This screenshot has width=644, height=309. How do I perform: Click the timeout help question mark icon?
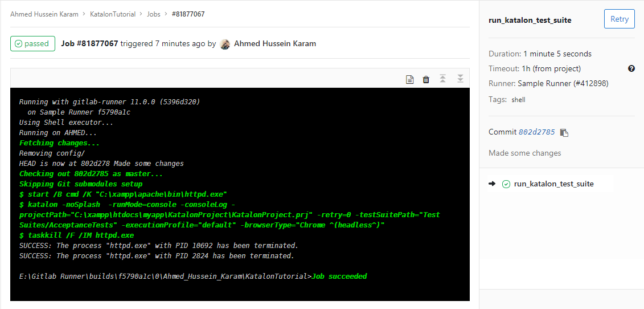(x=631, y=69)
